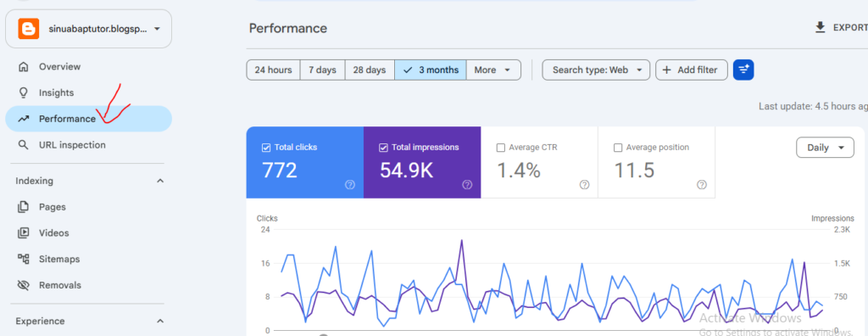Click the Removals crossed-eye icon

click(23, 285)
